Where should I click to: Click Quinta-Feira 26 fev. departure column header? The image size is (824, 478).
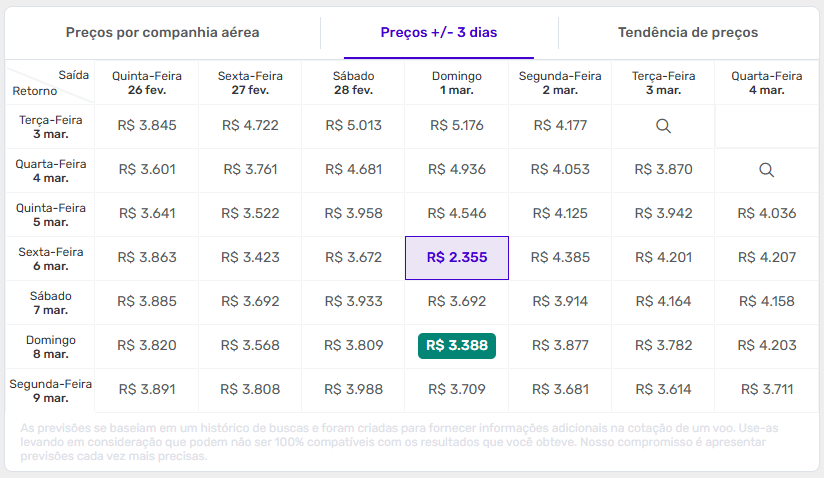[x=147, y=83]
